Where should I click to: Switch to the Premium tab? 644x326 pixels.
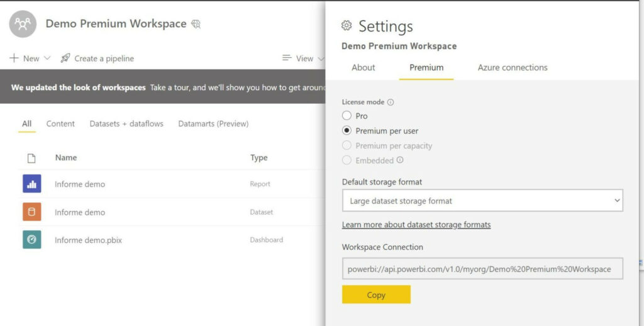(426, 67)
